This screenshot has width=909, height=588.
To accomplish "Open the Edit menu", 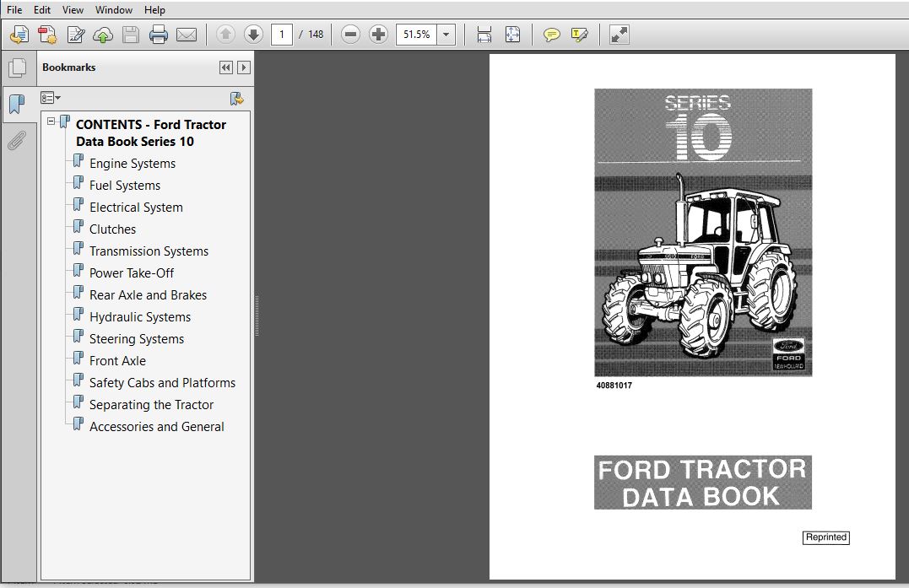I will (41, 10).
